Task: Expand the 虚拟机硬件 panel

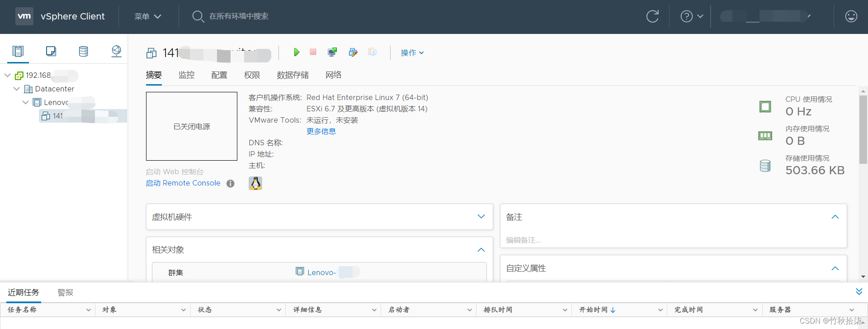Action: [x=481, y=216]
